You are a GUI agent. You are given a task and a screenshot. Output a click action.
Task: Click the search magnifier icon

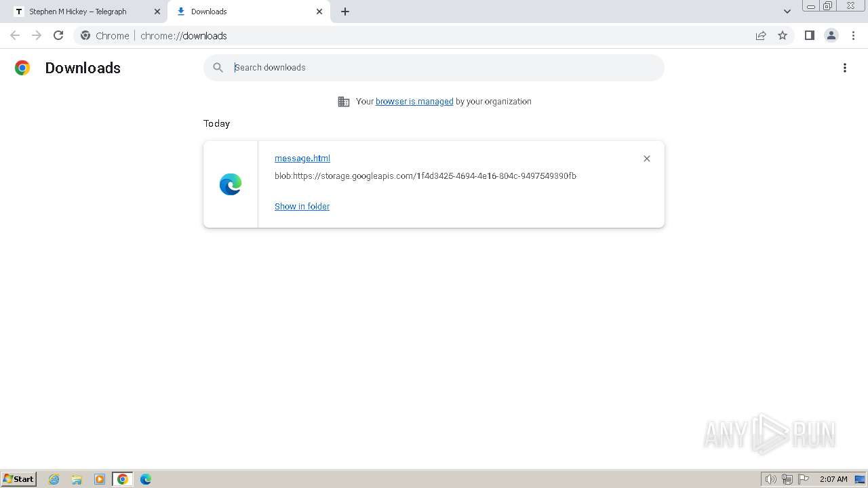click(218, 68)
